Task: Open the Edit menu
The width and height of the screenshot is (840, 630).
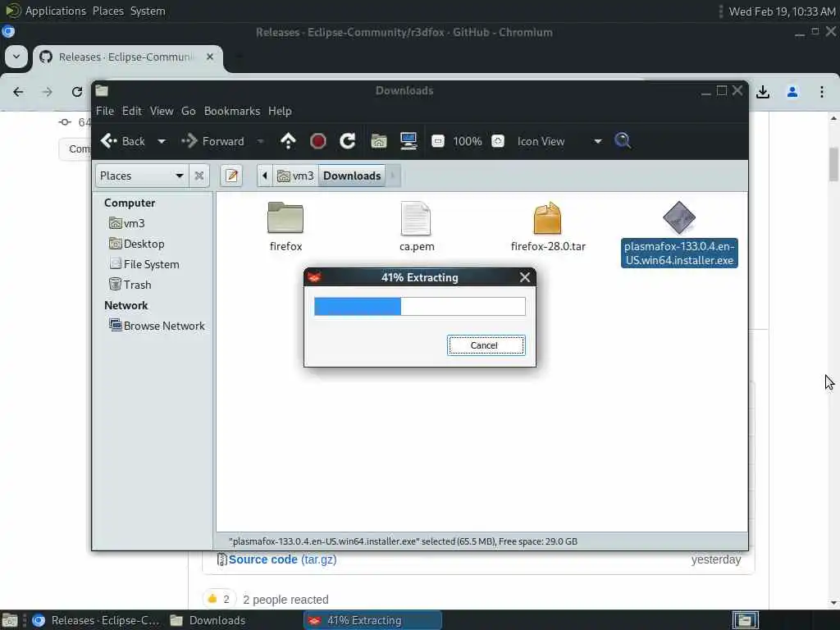Action: point(132,111)
